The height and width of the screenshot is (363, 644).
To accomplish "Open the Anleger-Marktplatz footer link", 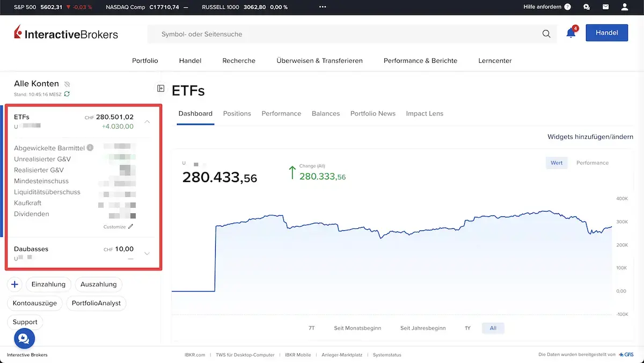I will pos(342,355).
